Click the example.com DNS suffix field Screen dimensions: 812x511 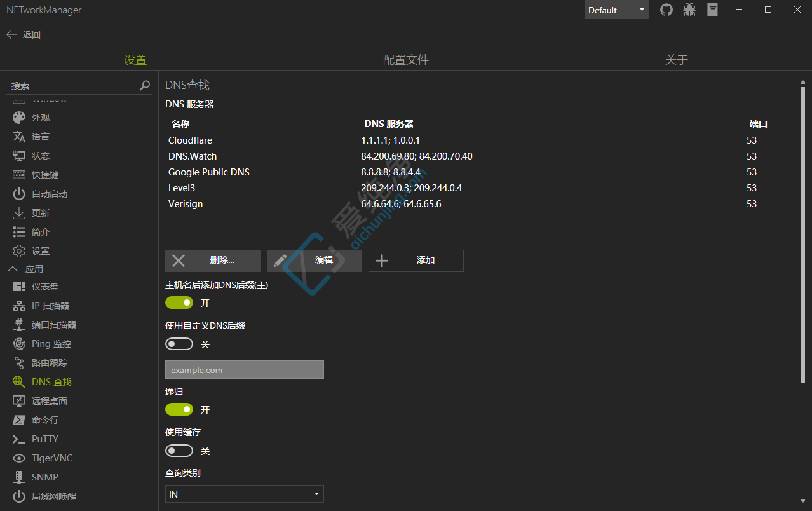244,370
